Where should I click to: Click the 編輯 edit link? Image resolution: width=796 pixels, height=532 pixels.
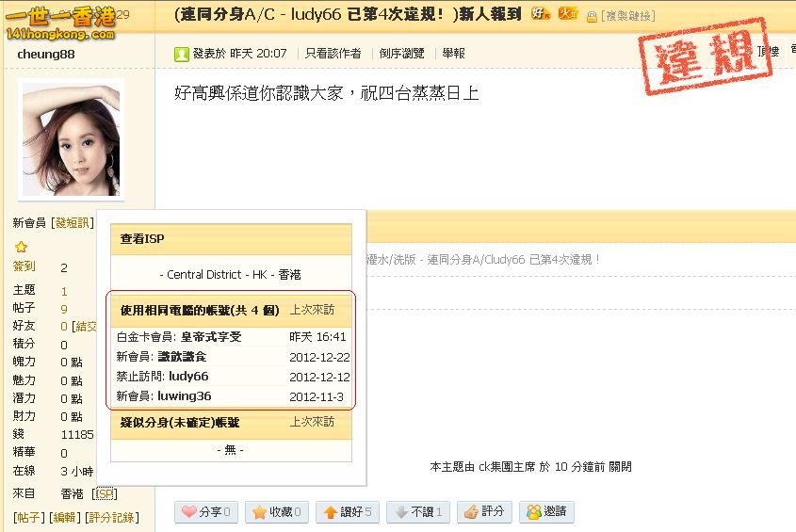(x=64, y=518)
